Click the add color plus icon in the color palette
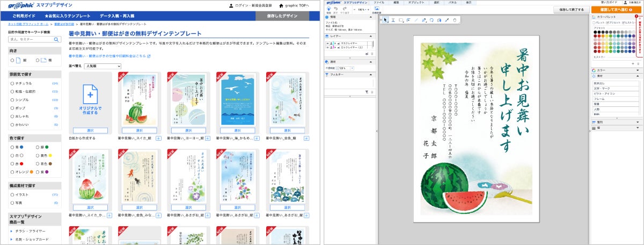This screenshot has height=245, width=644. [x=633, y=63]
